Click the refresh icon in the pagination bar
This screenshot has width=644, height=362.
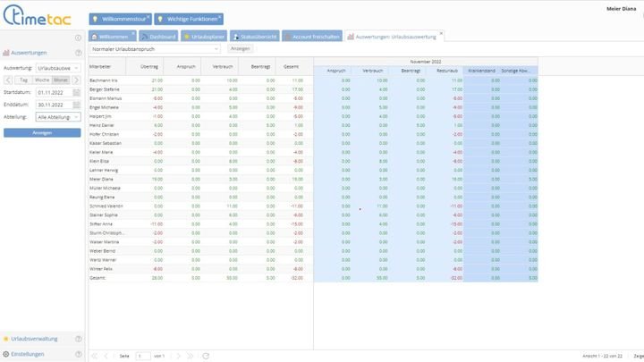pos(207,356)
